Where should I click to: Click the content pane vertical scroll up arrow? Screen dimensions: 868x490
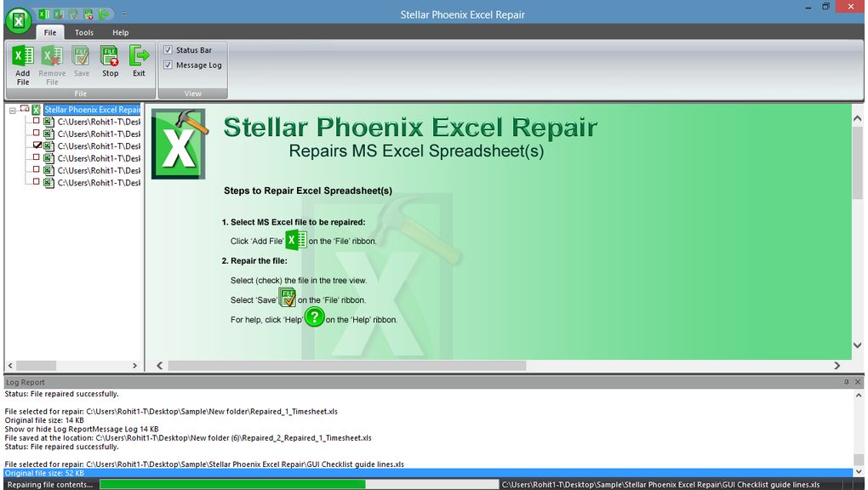[x=858, y=118]
